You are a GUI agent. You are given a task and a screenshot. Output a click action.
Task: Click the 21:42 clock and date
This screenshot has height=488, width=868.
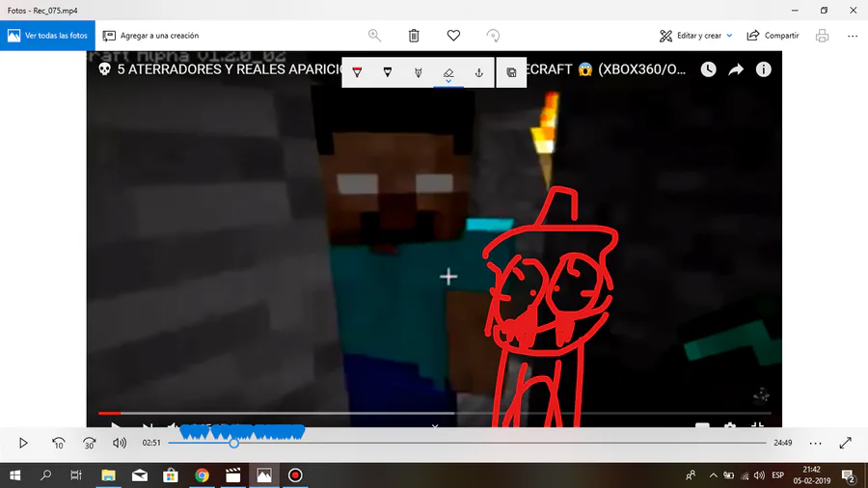[811, 475]
